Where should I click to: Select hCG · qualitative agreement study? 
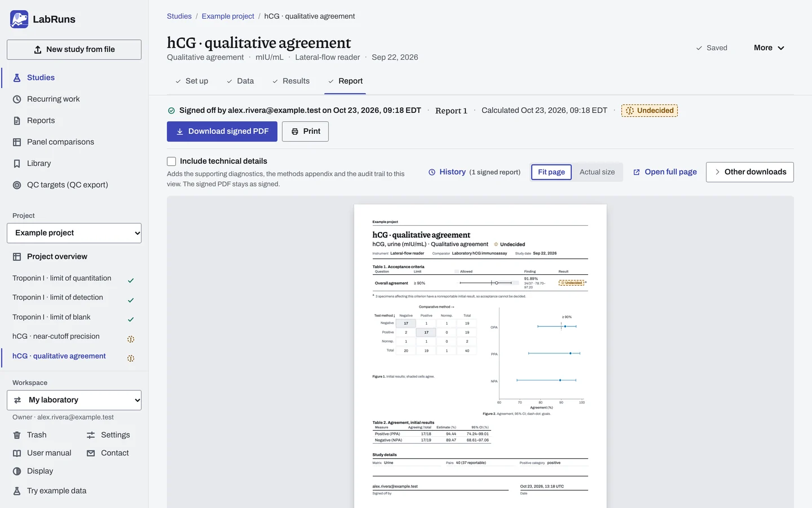click(74, 357)
